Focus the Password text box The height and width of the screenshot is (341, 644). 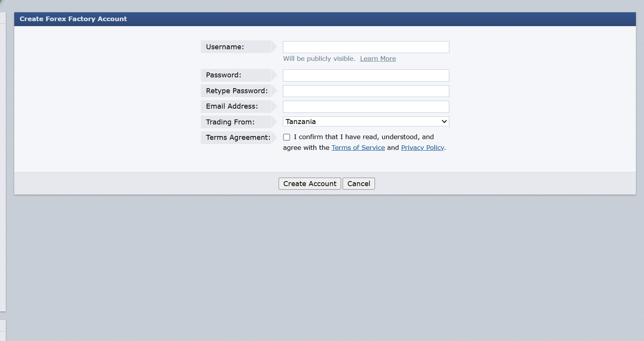coord(365,75)
